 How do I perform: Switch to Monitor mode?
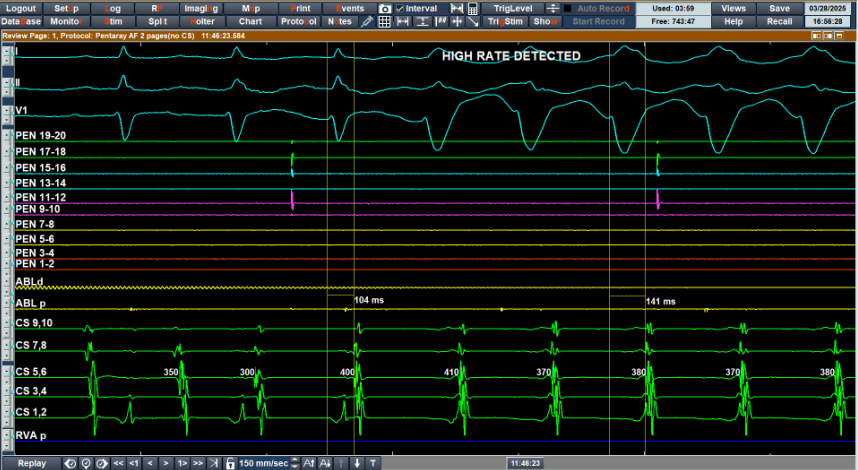pyautogui.click(x=66, y=22)
